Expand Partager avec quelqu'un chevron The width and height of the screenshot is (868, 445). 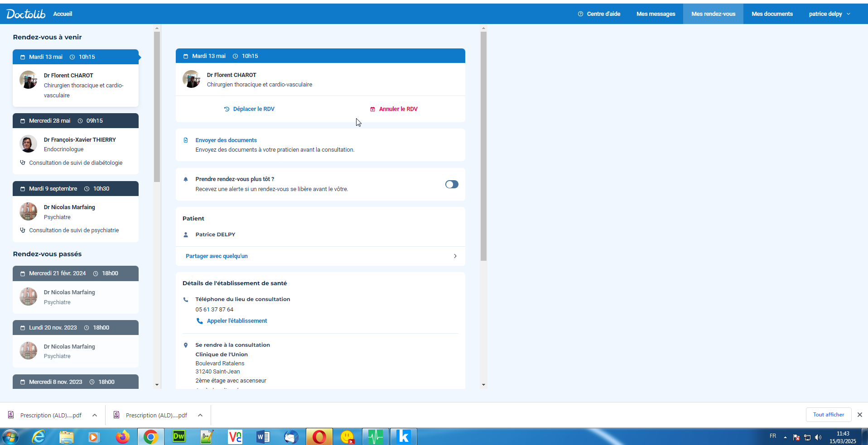click(455, 256)
